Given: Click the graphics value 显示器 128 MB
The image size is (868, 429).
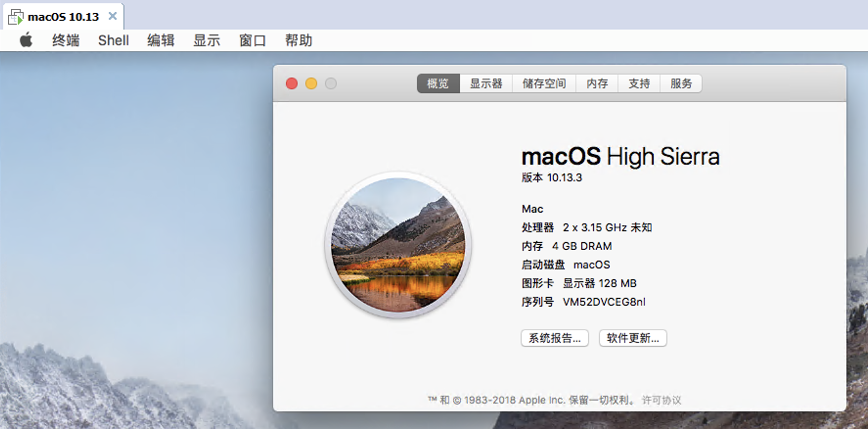Looking at the screenshot, I should coord(599,283).
